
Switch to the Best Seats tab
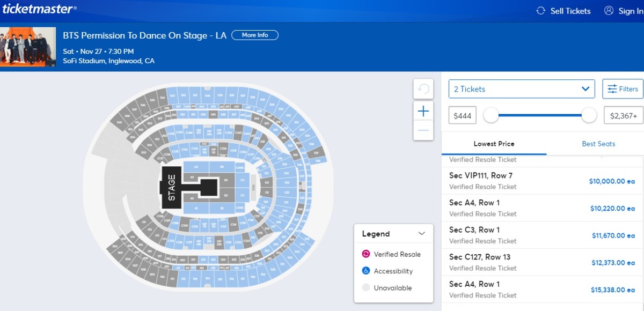598,144
